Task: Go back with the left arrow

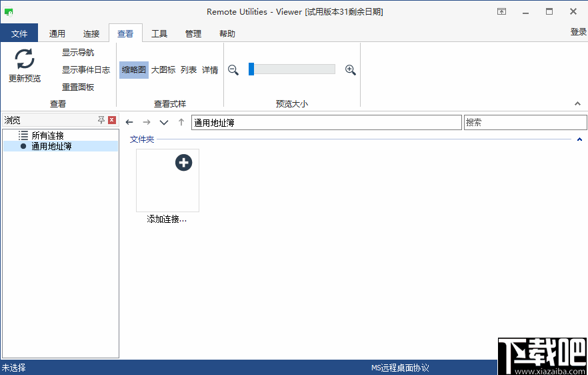Action: 129,122
